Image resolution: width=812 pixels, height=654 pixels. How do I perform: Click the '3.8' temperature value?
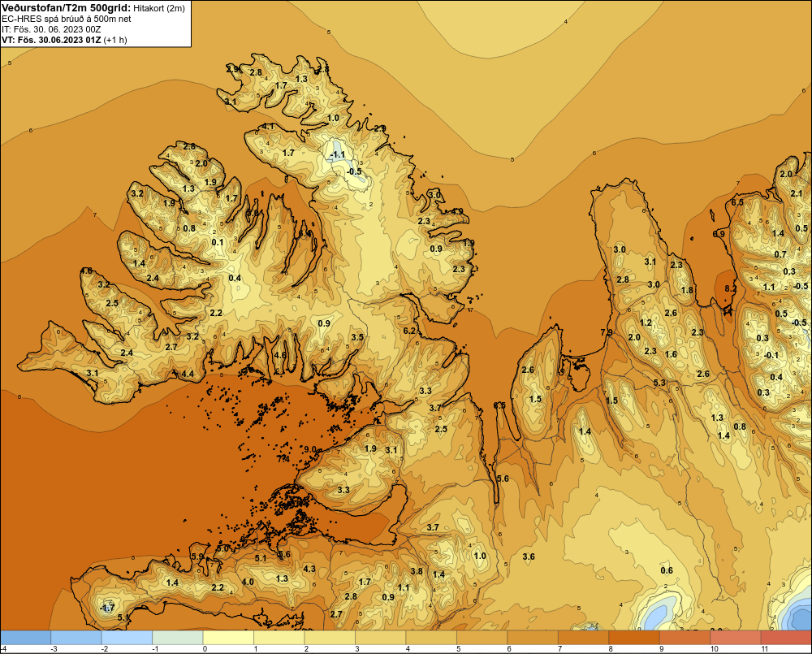click(417, 571)
